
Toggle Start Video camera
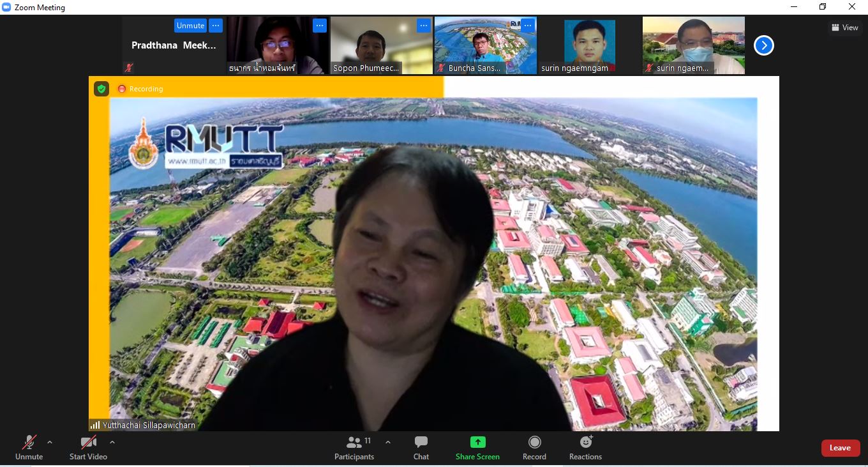tap(88, 447)
